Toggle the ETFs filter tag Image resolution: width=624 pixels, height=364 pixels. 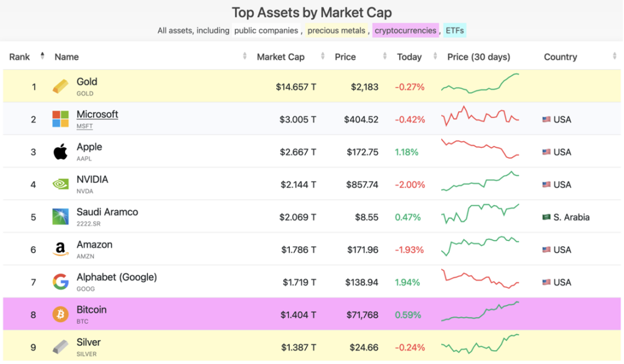455,30
